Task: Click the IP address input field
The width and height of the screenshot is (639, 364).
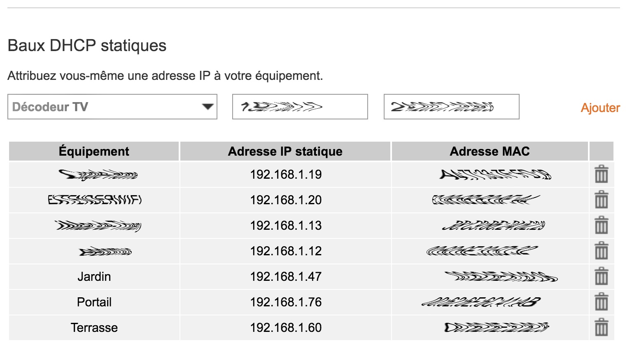Action: pyautogui.click(x=300, y=107)
